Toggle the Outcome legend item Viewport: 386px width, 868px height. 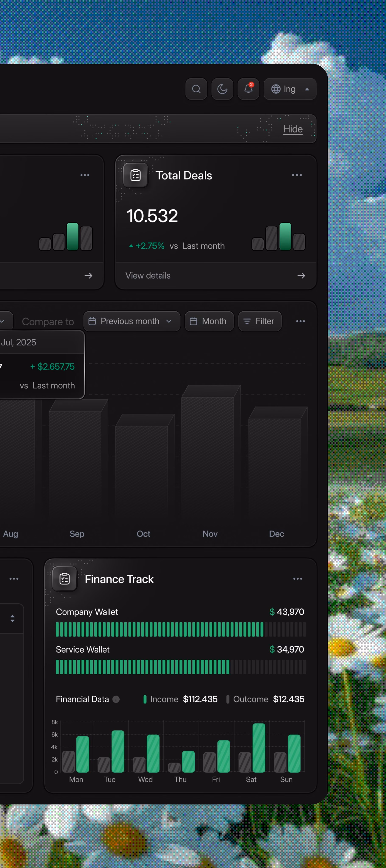tap(265, 699)
